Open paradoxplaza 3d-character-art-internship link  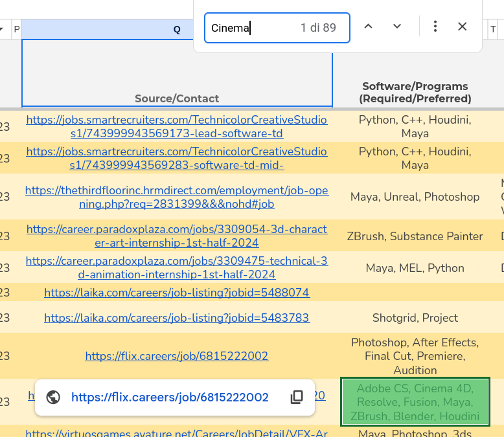177,236
